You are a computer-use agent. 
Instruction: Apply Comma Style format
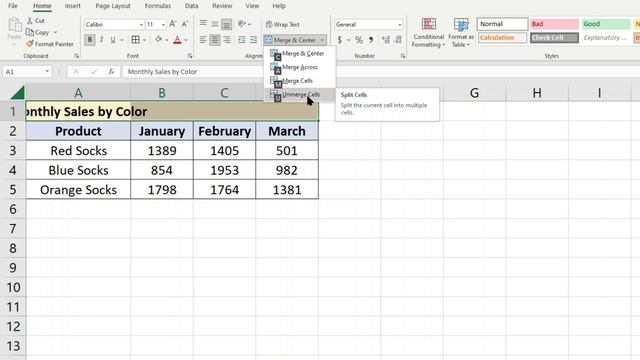(x=371, y=40)
